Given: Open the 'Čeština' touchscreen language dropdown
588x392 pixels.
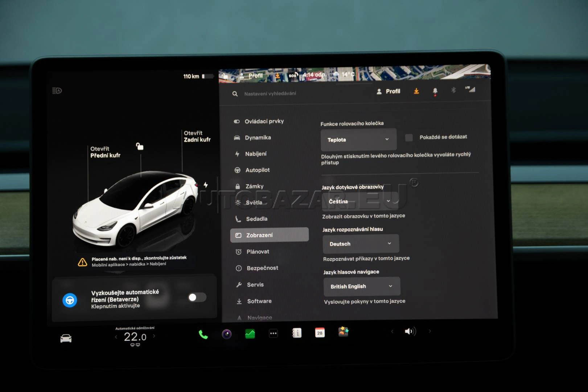Looking at the screenshot, I should [360, 201].
